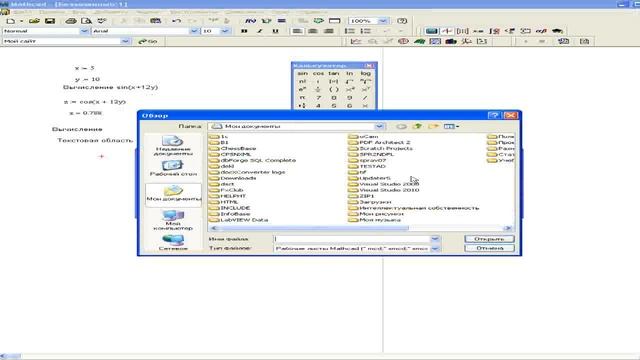Click the Insert Unit toolbar icon

266,21
